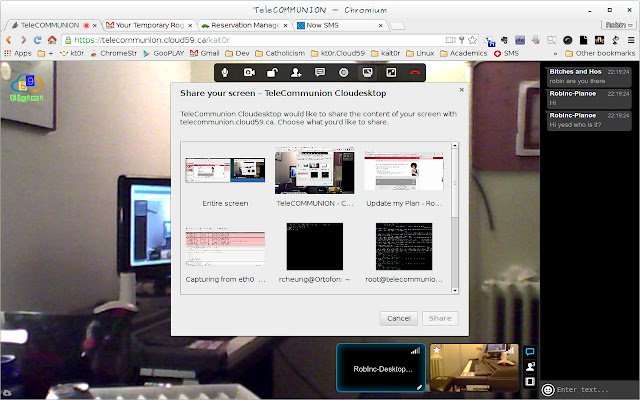Open the Apps bookmark shortcut
The image size is (640, 400).
18,53
